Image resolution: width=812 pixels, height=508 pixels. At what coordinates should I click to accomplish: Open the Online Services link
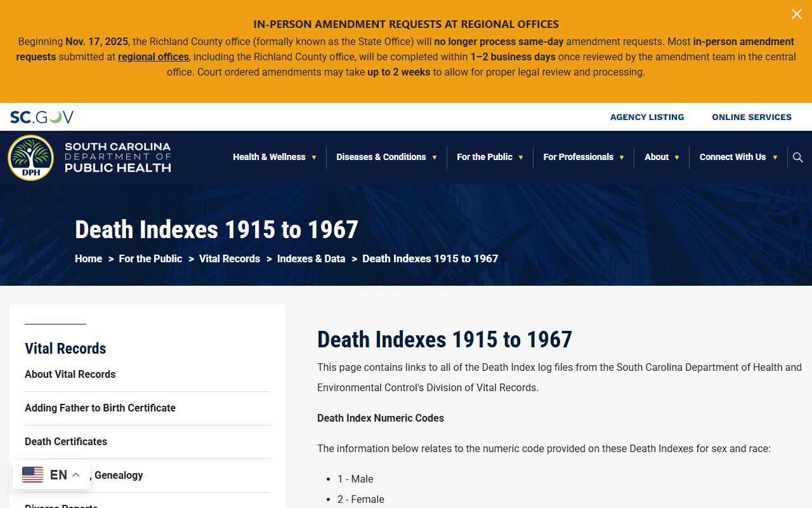[x=752, y=117]
